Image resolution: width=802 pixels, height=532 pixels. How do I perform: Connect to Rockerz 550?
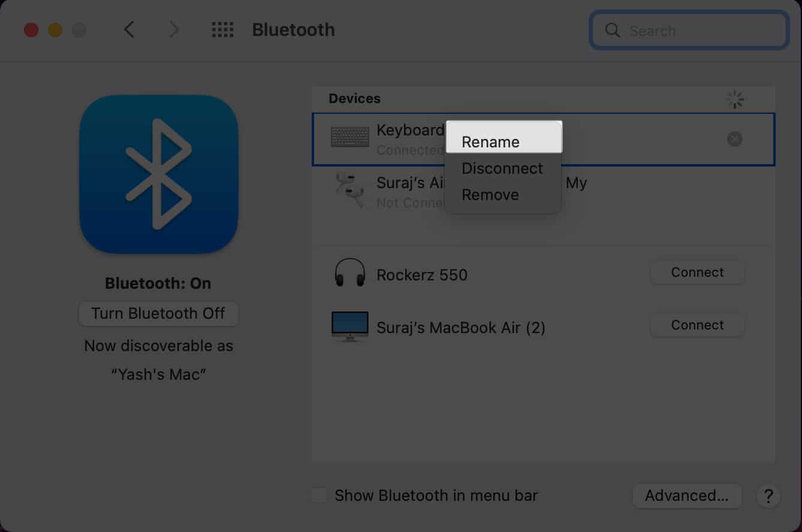(x=697, y=273)
